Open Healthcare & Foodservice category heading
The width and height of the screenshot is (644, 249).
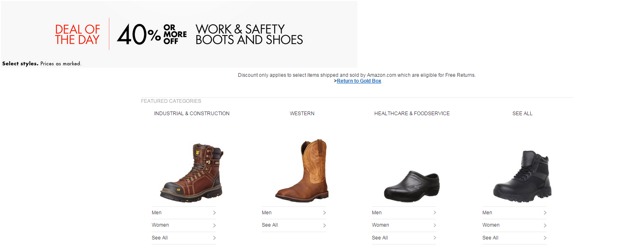click(x=412, y=114)
